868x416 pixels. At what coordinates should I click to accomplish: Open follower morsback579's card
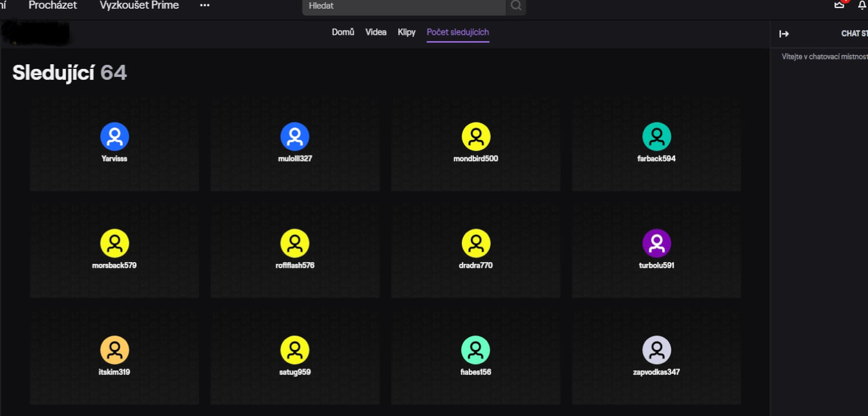[x=114, y=249]
